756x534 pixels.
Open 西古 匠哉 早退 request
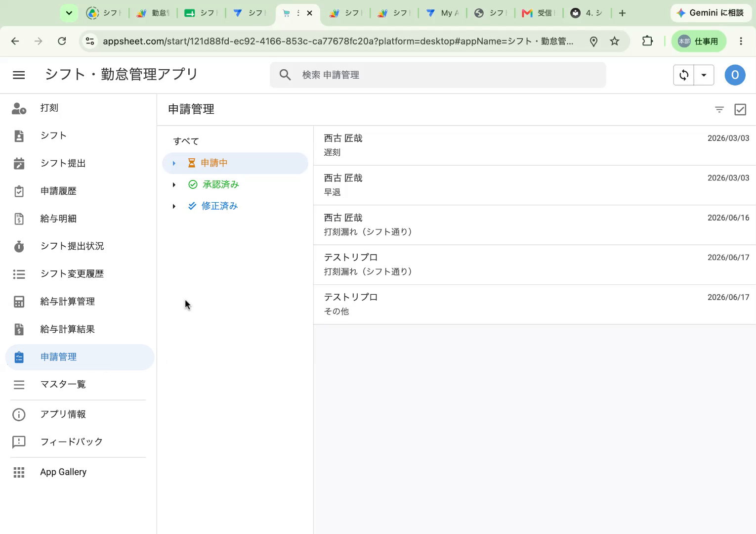(535, 185)
